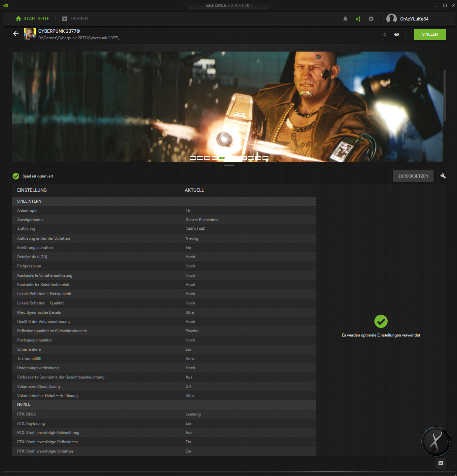Click the 'Psycho' reflection quality value
This screenshot has height=476, width=457.
pyautogui.click(x=192, y=331)
